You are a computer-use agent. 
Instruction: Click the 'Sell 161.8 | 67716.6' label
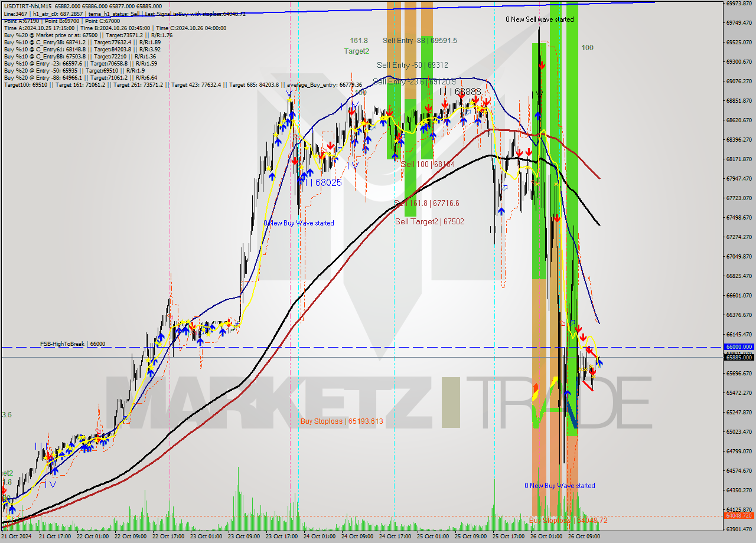coord(426,203)
